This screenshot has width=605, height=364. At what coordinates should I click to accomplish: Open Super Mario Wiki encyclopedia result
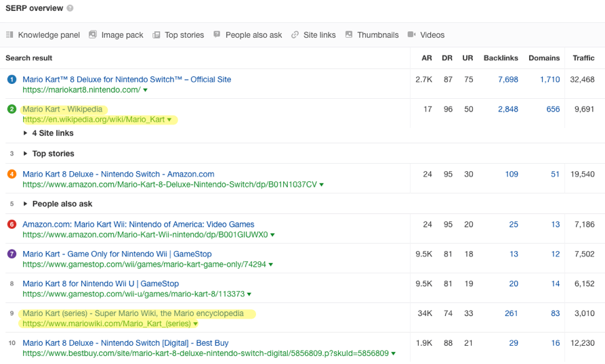[133, 313]
